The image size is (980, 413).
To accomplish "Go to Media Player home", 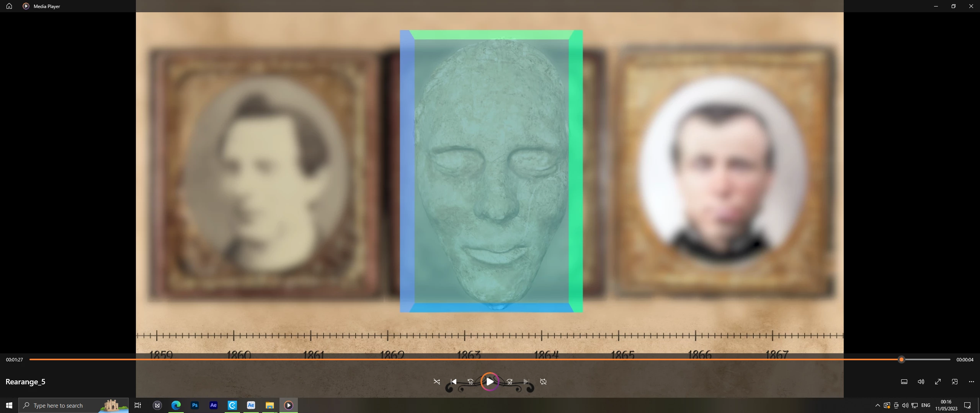I will [9, 6].
